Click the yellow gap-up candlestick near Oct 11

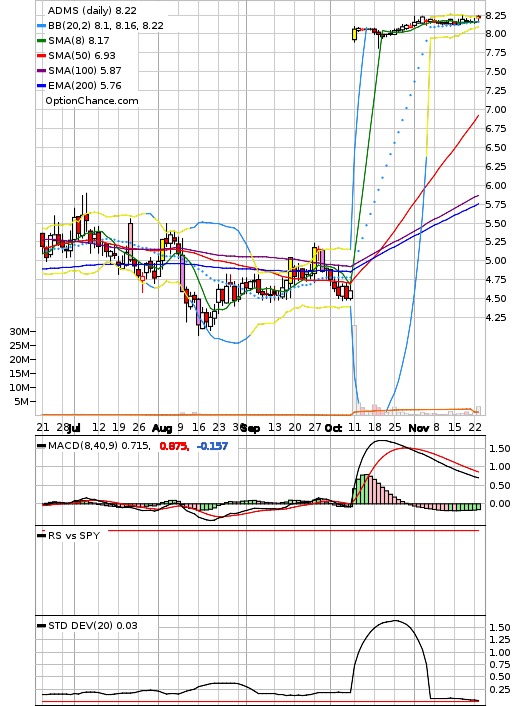point(354,34)
